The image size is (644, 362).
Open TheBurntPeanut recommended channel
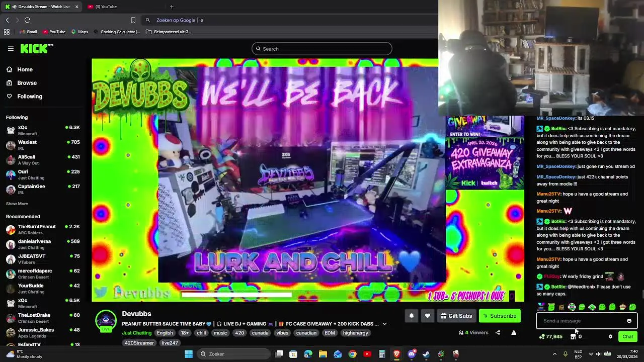43,229
